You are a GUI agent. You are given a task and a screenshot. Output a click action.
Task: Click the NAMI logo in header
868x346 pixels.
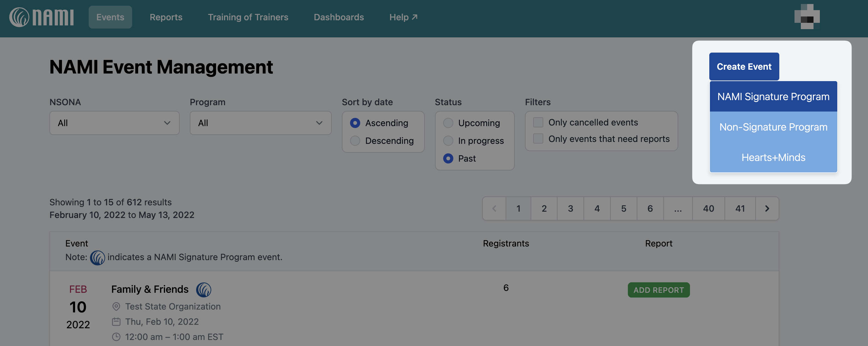pyautogui.click(x=41, y=17)
